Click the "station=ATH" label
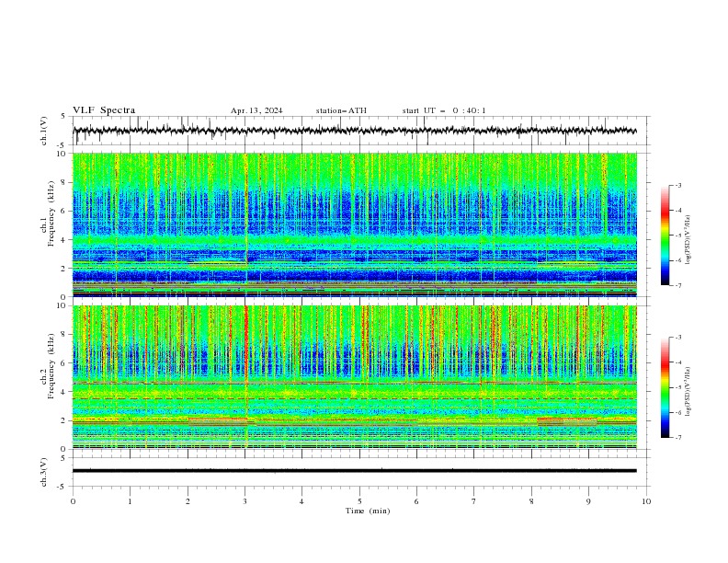This screenshot has height=563, width=728. click(x=341, y=110)
